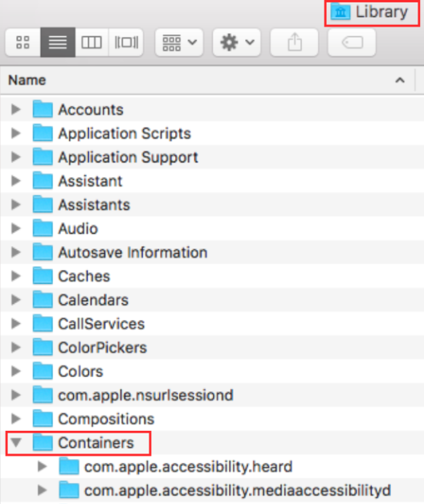Switch to icon view in the toolbar
424x504 pixels.
tap(22, 42)
